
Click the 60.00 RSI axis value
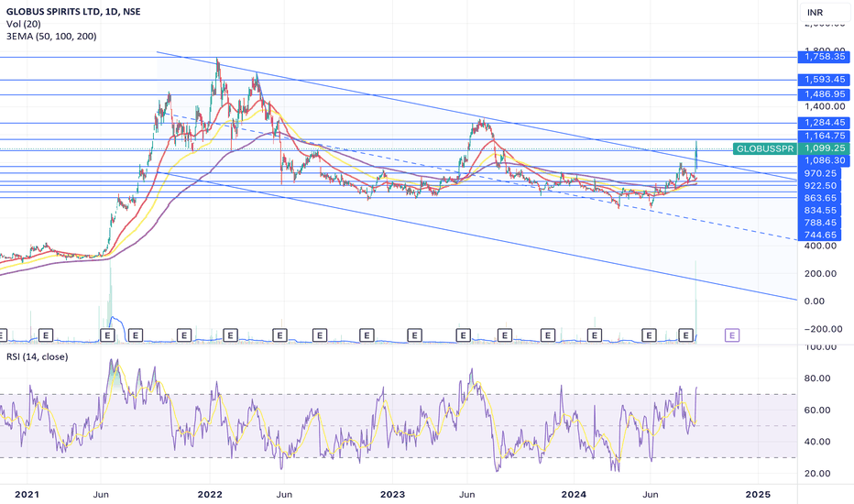tap(817, 411)
